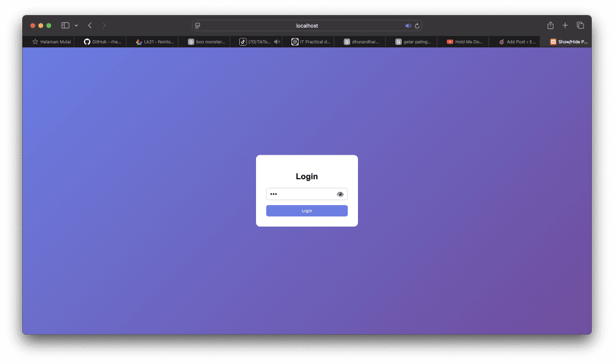
Task: Click the tab overview icon
Action: pyautogui.click(x=580, y=25)
